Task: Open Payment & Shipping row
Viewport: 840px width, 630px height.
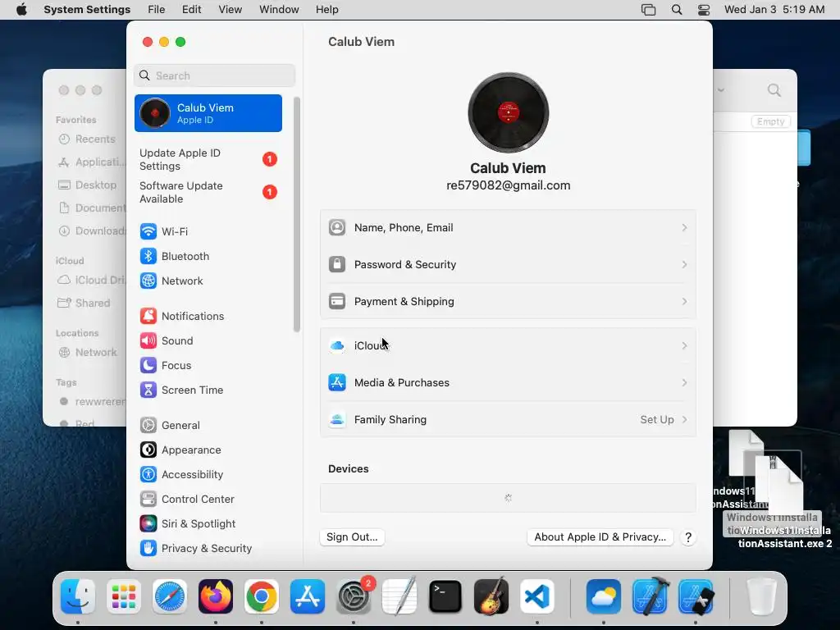Action: [508, 302]
